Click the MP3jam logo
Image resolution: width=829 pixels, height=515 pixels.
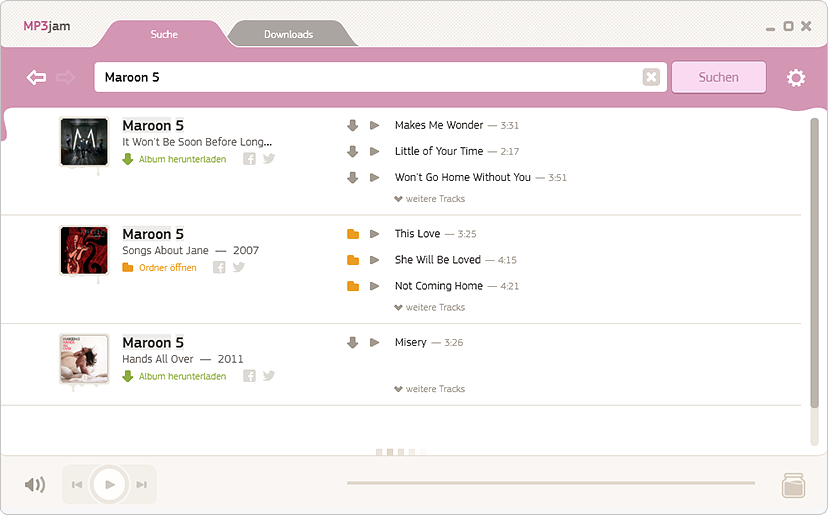47,26
